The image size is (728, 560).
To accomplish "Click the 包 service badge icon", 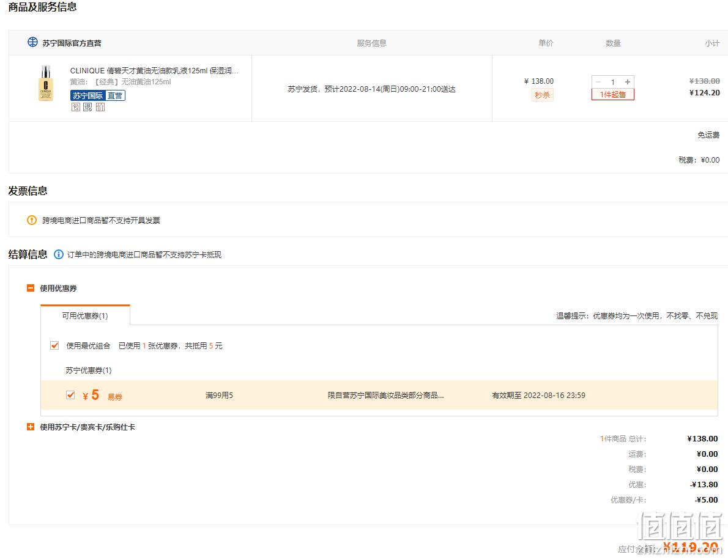I will (x=76, y=107).
